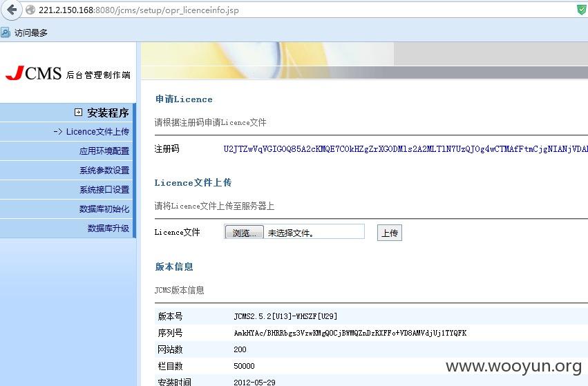588x386 pixels.
Task: Click version value JCMS2.5.2[U13]-WHSZF[U29]
Action: pyautogui.click(x=285, y=317)
